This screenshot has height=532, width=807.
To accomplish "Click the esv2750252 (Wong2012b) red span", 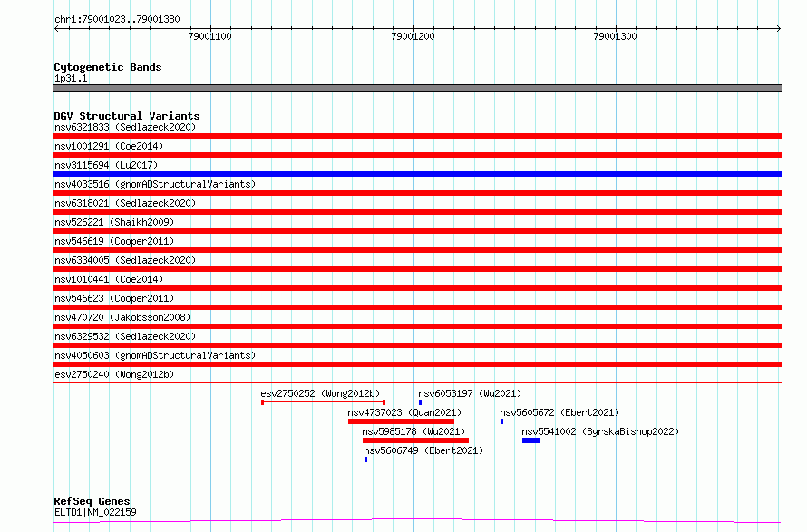I will tap(323, 402).
